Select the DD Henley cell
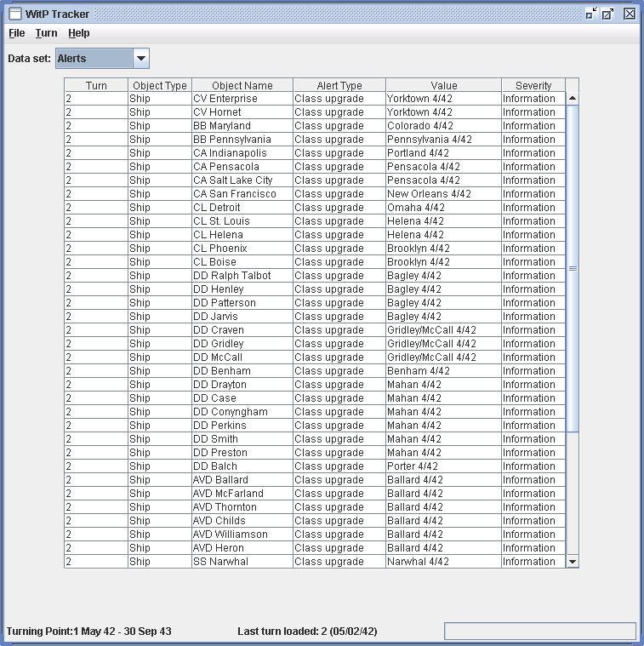The width and height of the screenshot is (644, 646). [242, 289]
